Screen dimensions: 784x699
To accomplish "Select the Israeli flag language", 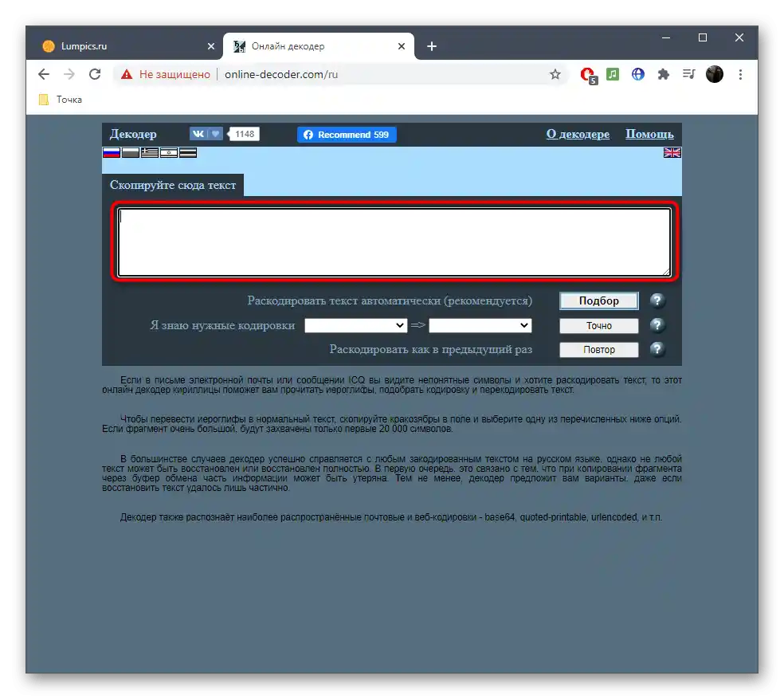I will tap(169, 152).
